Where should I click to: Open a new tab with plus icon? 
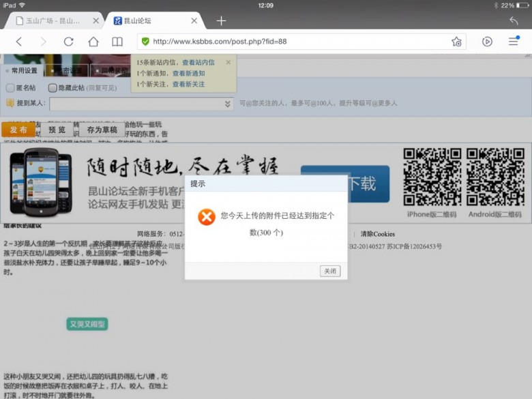[221, 21]
